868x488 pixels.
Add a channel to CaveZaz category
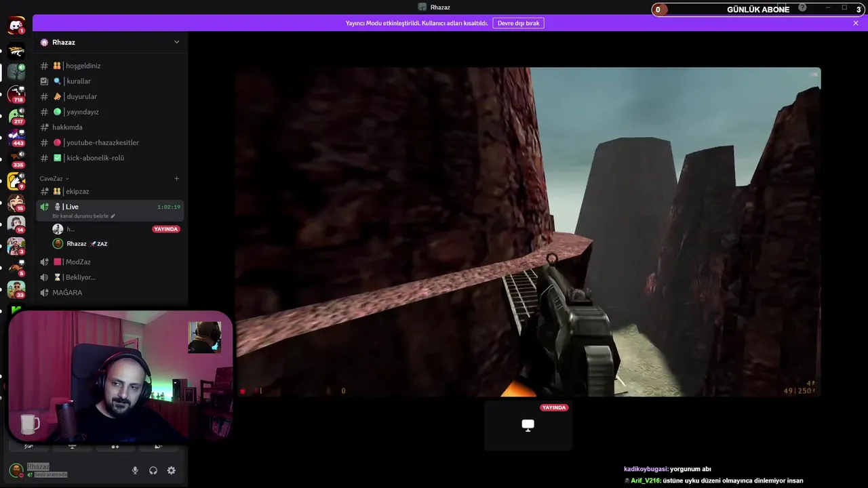pyautogui.click(x=177, y=179)
